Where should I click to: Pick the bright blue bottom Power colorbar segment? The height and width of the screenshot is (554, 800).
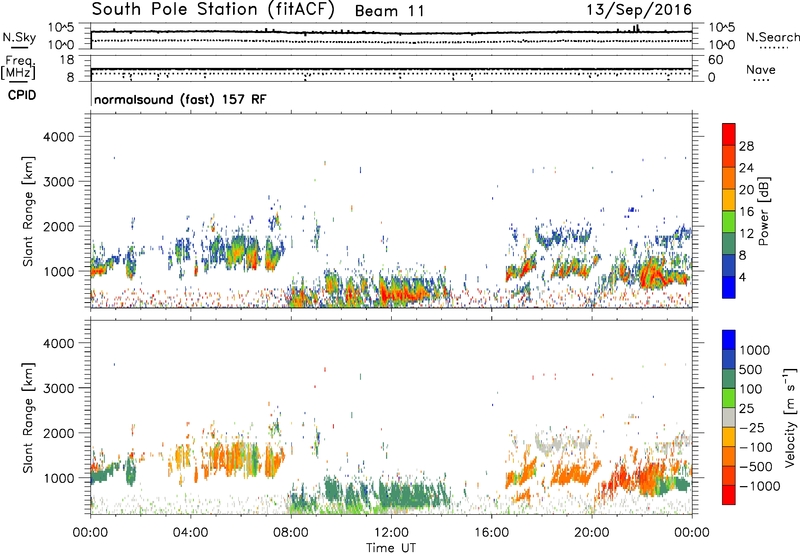click(729, 287)
